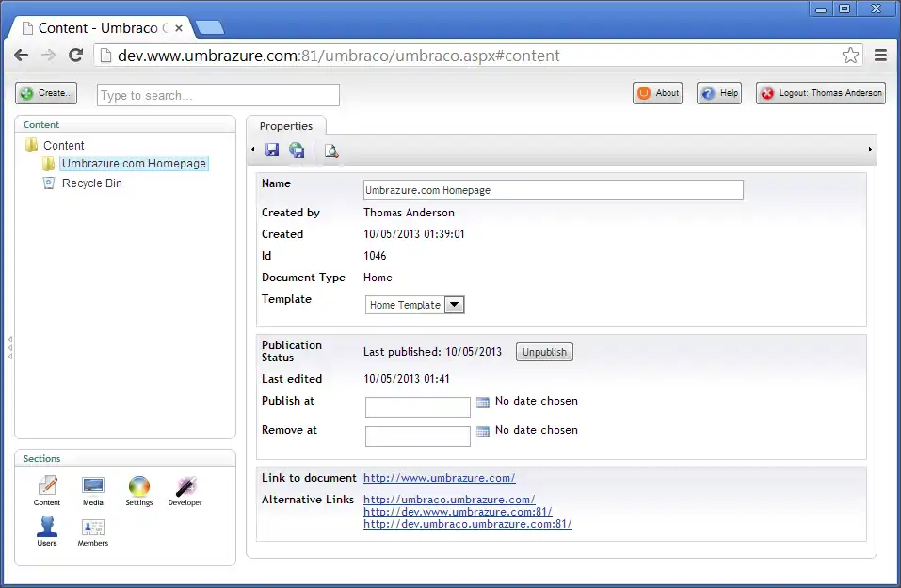Click Created value 10/05/2013 01:39:01

pos(414,234)
